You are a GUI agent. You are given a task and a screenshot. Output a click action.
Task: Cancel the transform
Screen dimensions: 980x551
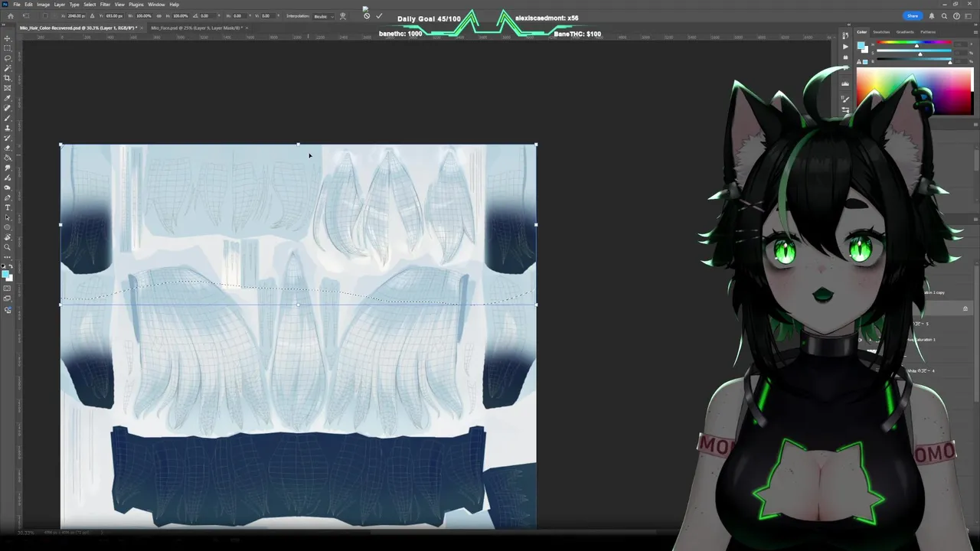coord(367,15)
